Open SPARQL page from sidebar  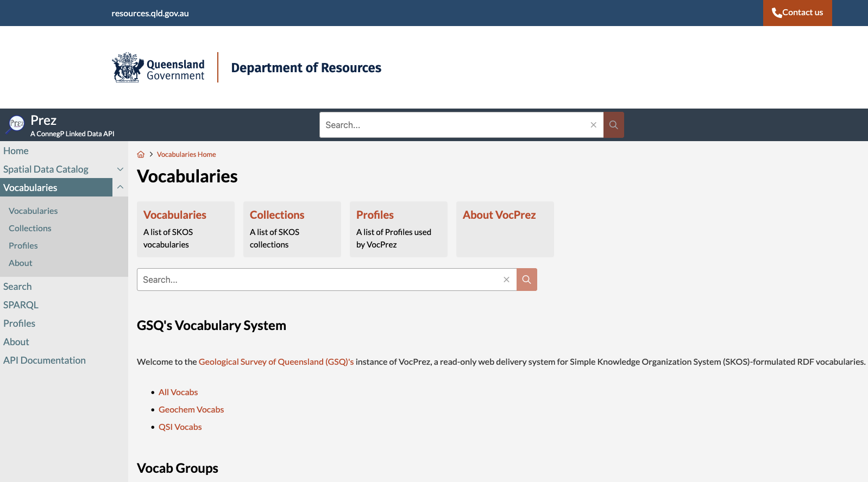(x=21, y=305)
